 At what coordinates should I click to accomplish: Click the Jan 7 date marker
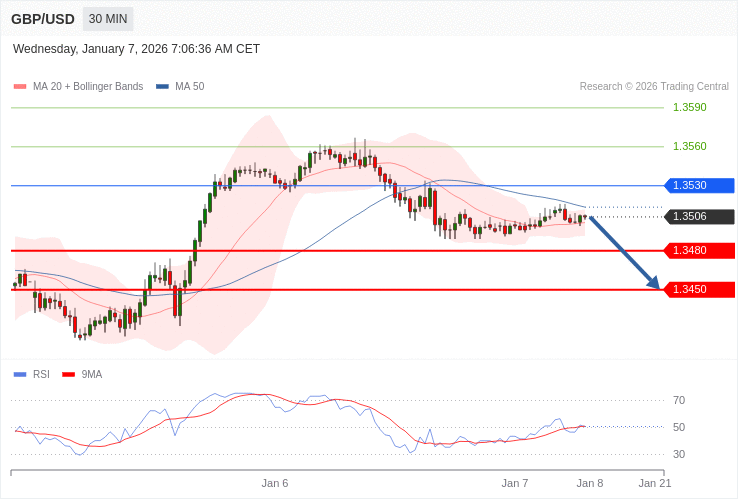pos(515,483)
